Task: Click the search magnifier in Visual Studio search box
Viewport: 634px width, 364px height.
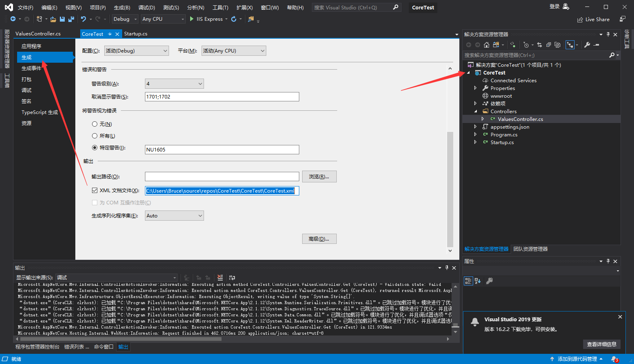Action: 396,7
